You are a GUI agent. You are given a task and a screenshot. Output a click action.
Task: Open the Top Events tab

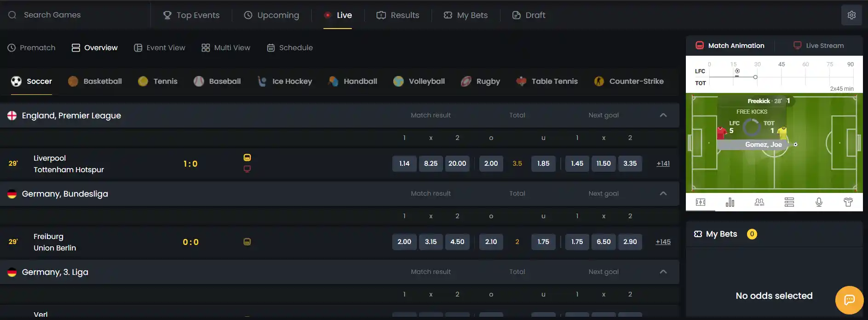191,15
